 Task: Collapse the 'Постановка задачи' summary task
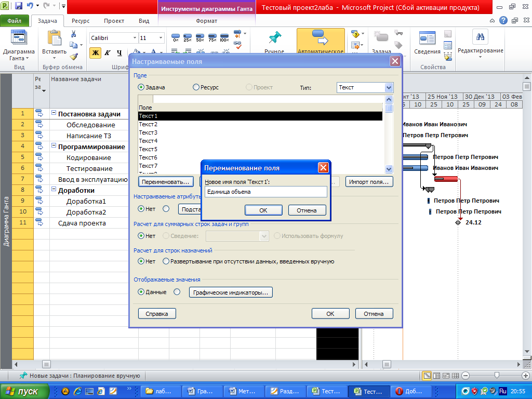coord(54,113)
